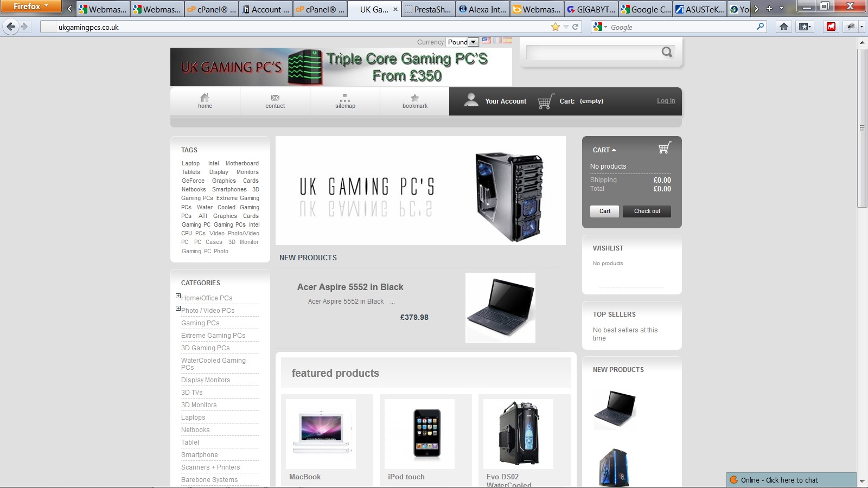Open the Acer Aspire laptop thumbnail

pyautogui.click(x=500, y=307)
